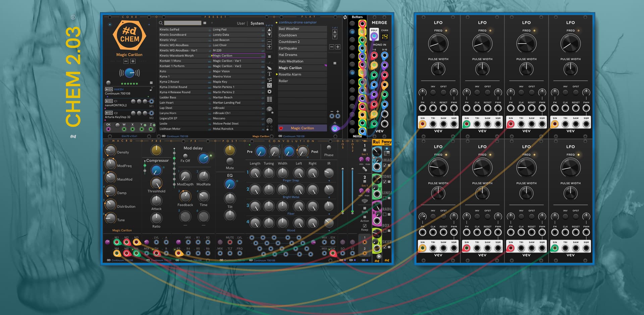The image size is (644, 315).
Task: Click the preset search input field
Action: click(182, 23)
